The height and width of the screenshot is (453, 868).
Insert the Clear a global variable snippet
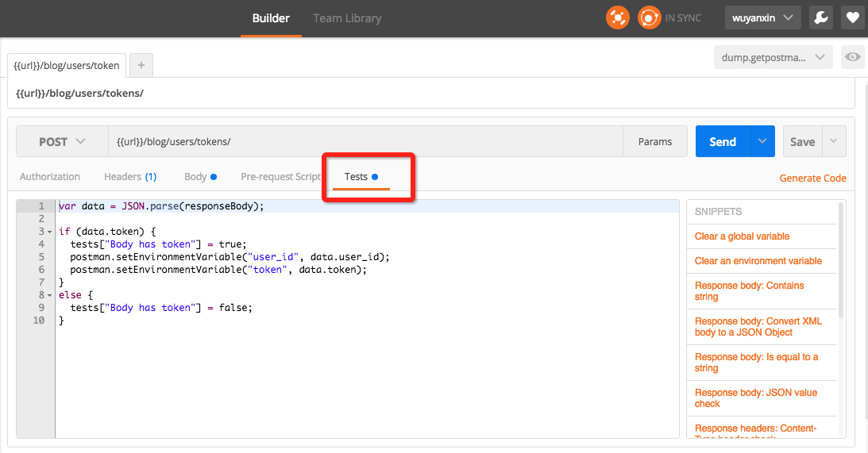click(742, 236)
